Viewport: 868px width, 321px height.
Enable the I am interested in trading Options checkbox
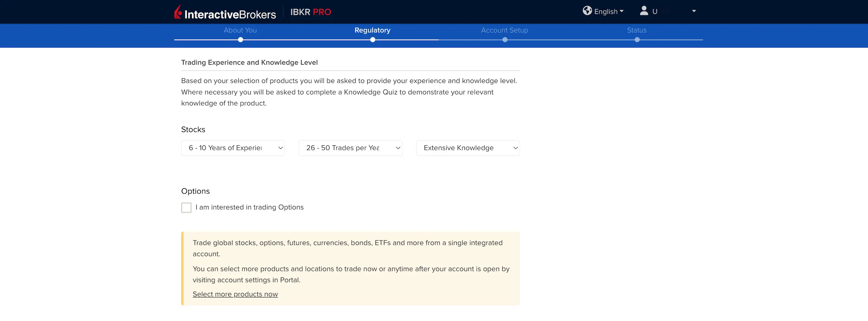click(186, 207)
